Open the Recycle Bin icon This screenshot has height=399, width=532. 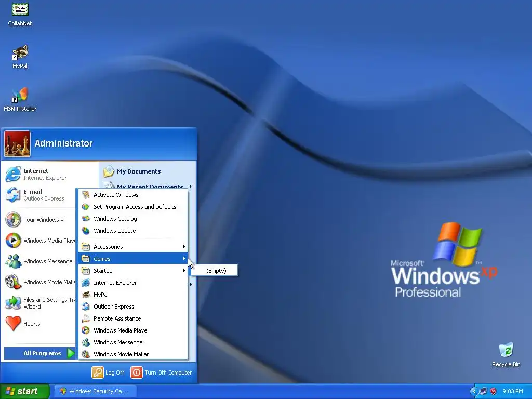point(506,355)
